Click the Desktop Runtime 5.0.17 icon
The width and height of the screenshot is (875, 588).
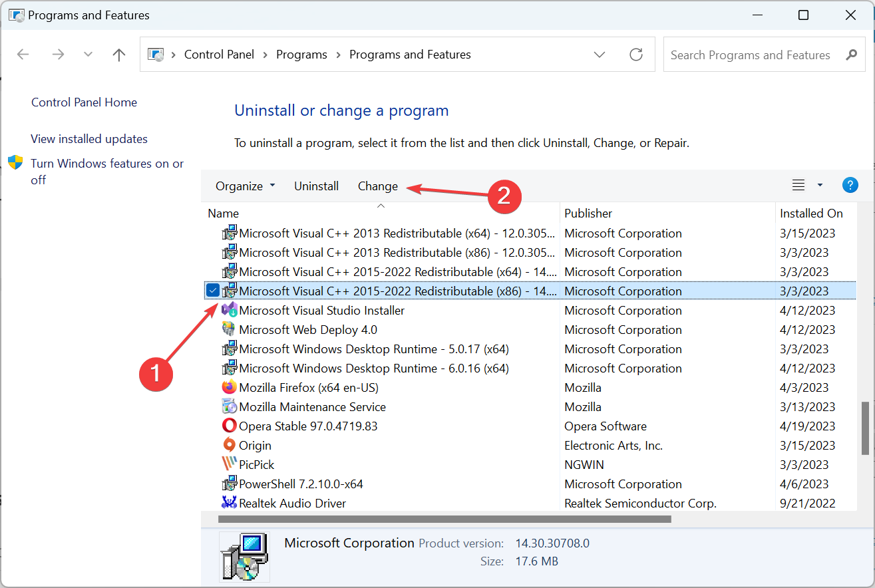(x=230, y=349)
